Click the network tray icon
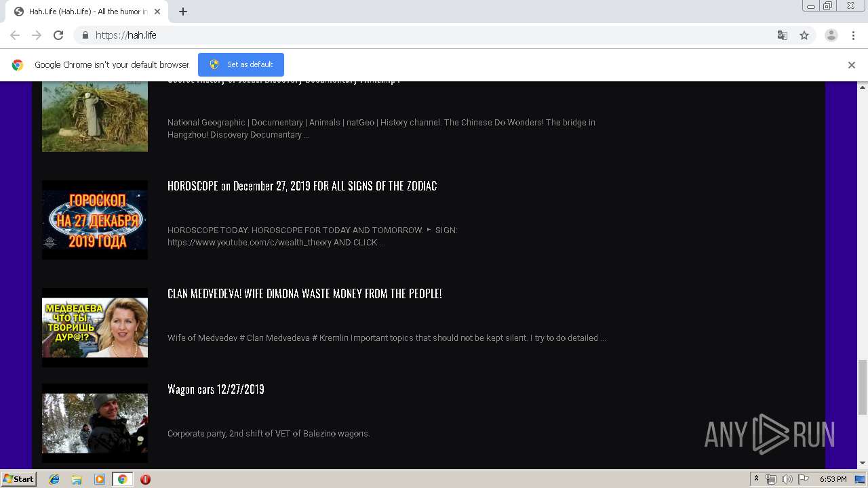This screenshot has width=868, height=488. (x=771, y=479)
